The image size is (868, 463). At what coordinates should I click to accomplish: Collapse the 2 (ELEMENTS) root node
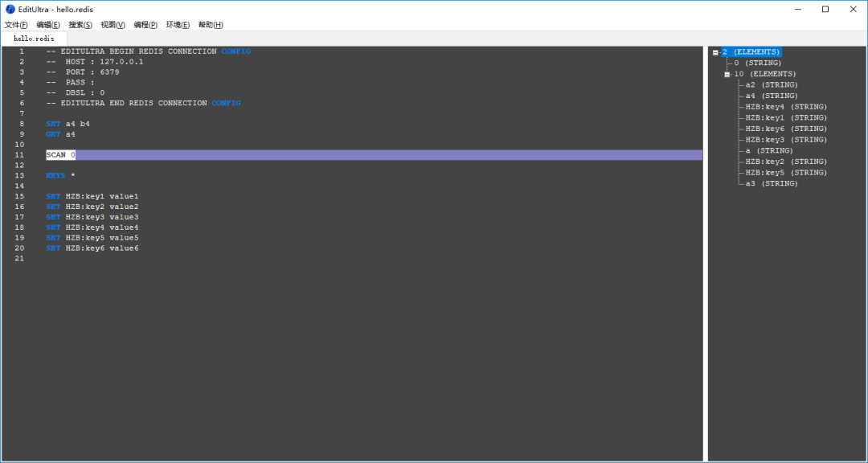[x=716, y=52]
